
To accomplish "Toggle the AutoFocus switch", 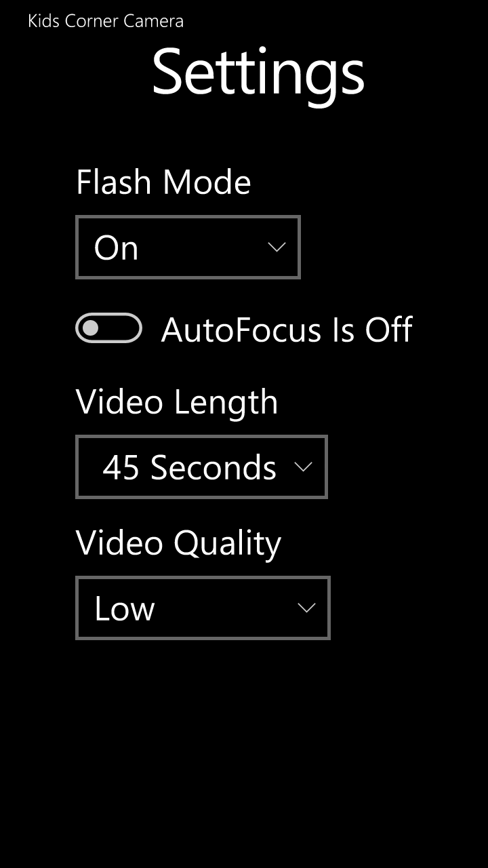I will (x=108, y=328).
